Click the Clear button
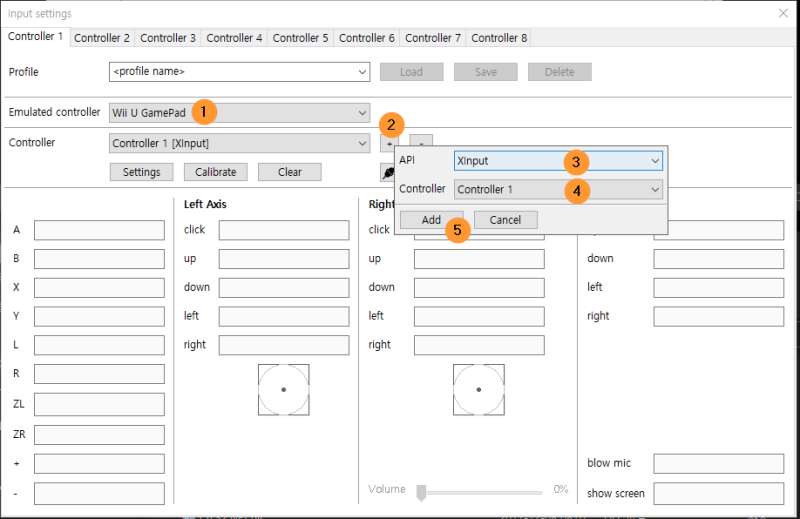 coord(289,172)
